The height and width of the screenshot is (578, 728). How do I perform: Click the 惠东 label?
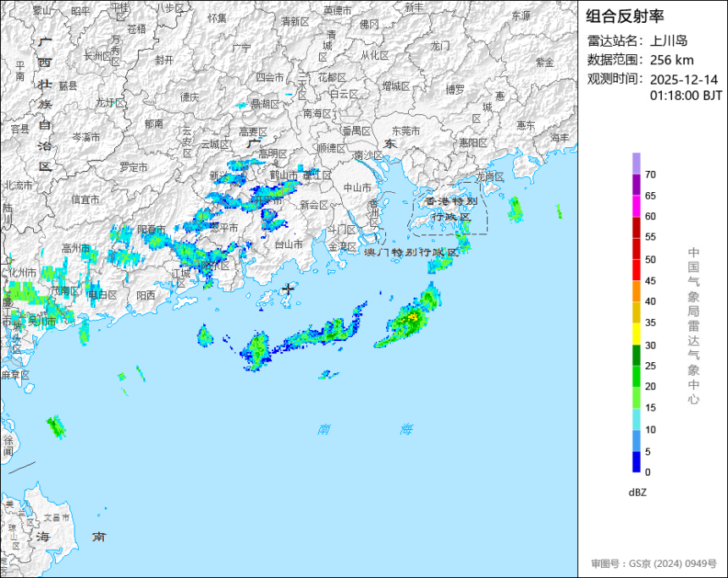click(x=526, y=125)
